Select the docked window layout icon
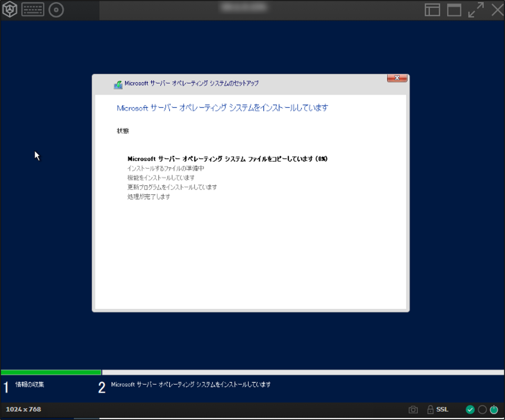 (432, 10)
